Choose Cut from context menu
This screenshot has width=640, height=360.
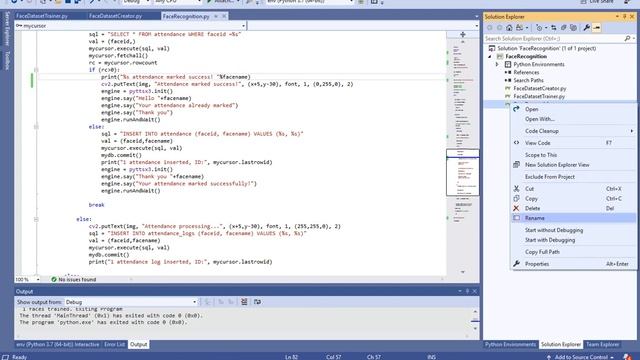pyautogui.click(x=573, y=189)
